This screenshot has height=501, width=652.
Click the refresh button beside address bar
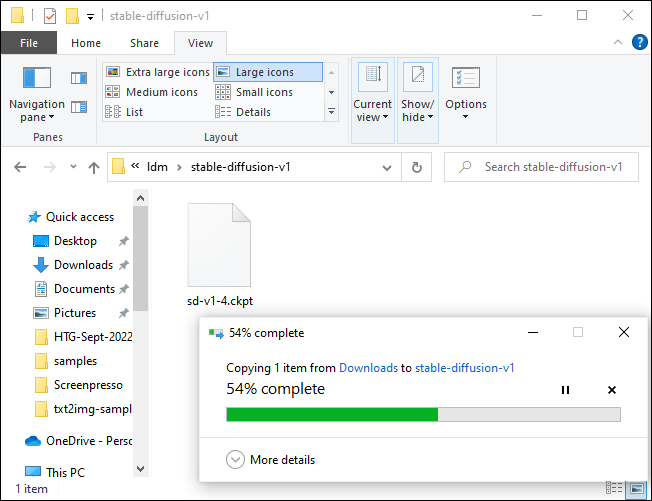click(416, 167)
